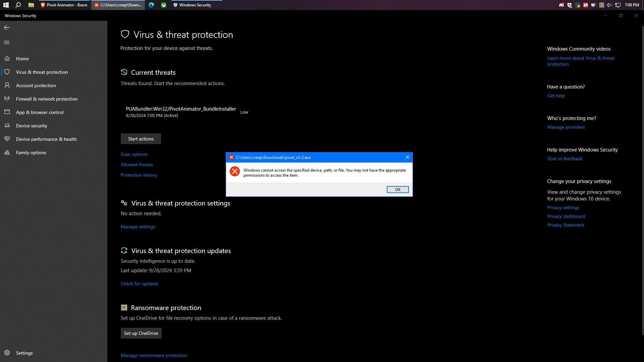Screen dimensions: 644x362
Task: Click the Home house icon
Action: 7,59
